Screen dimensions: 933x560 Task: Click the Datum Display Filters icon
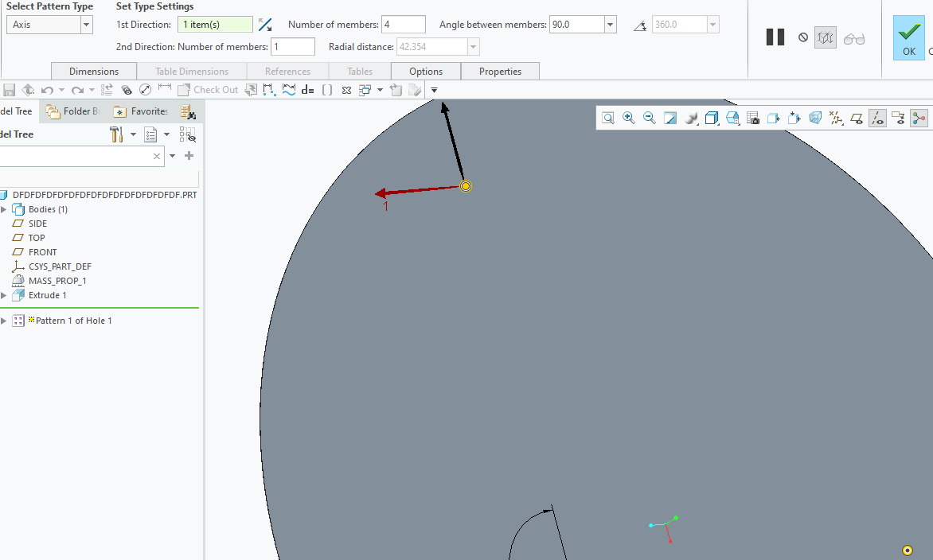[836, 117]
